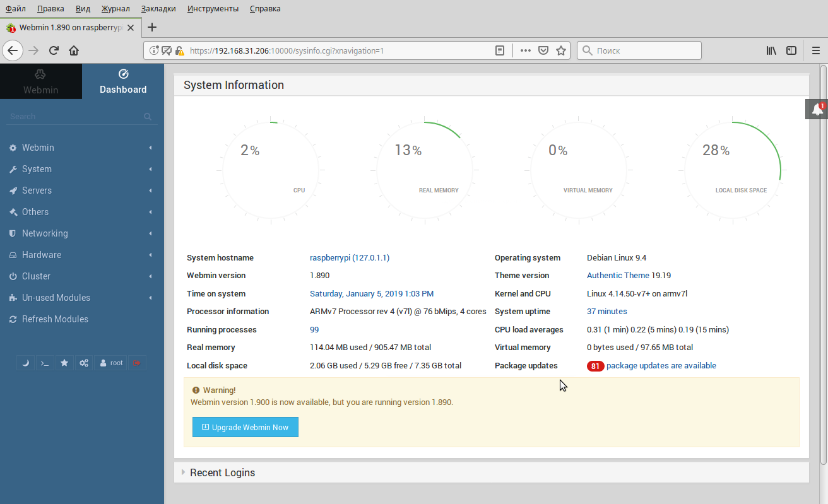Open page actions three-dot menu
This screenshot has height=504, width=828.
point(526,50)
